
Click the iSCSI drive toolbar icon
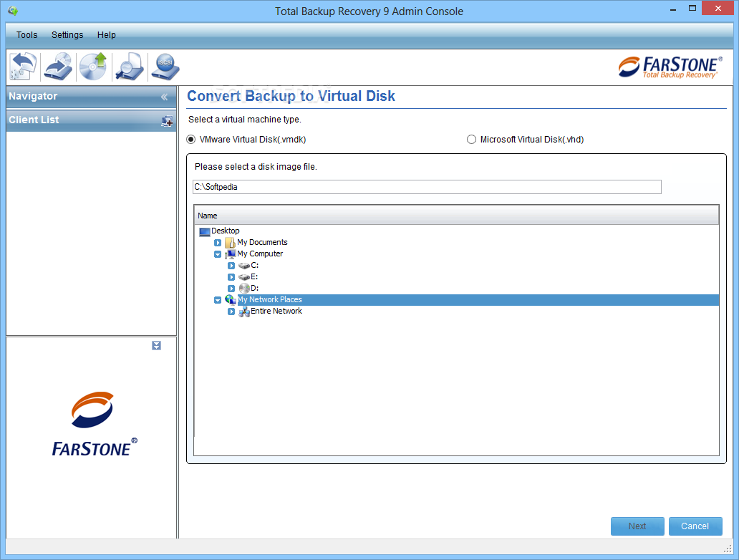click(165, 67)
